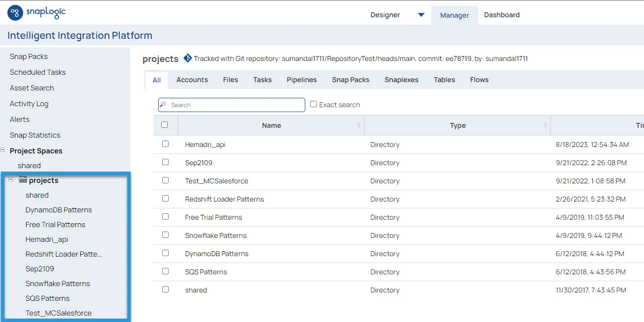Select DynamoDB Patterns in project tree
The image size is (644, 322).
tap(59, 210)
